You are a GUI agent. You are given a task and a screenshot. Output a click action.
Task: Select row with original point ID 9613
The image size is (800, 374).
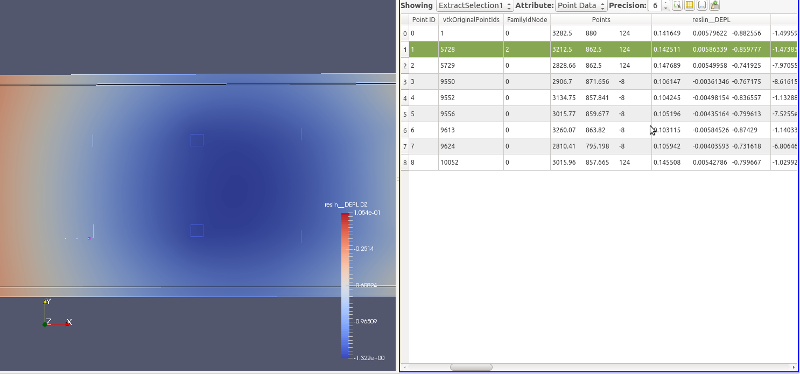click(x=599, y=130)
